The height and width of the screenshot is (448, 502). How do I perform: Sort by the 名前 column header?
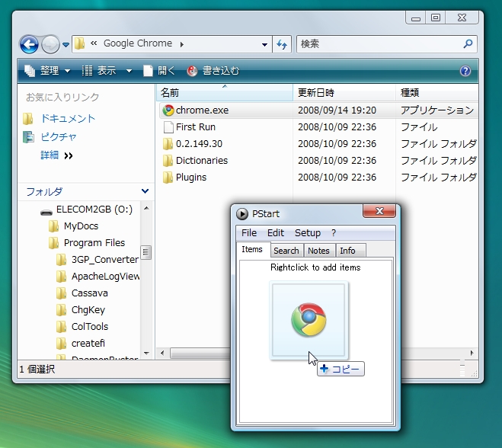(x=225, y=93)
